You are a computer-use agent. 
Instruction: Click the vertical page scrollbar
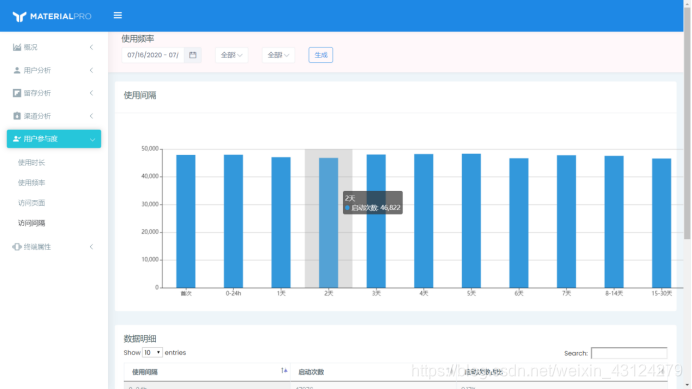tap(687, 124)
